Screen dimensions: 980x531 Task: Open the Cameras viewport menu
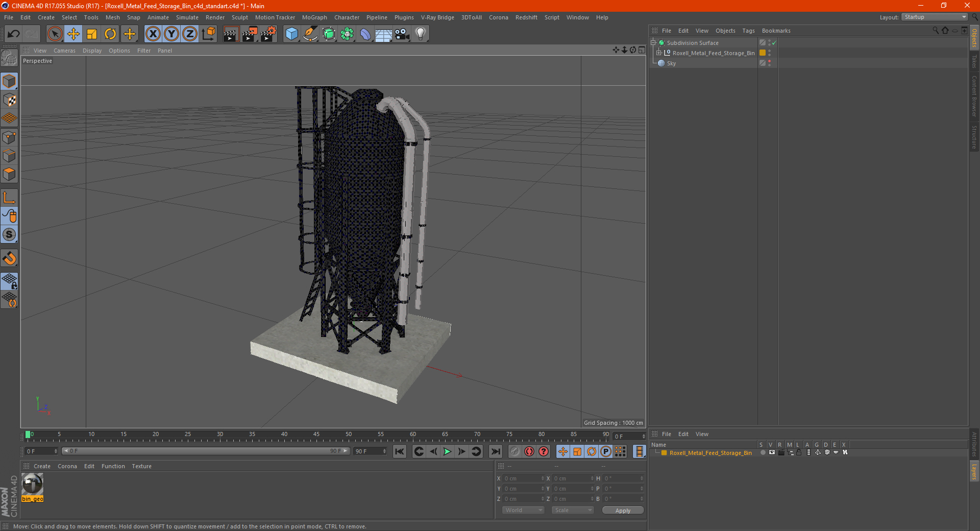click(x=64, y=51)
